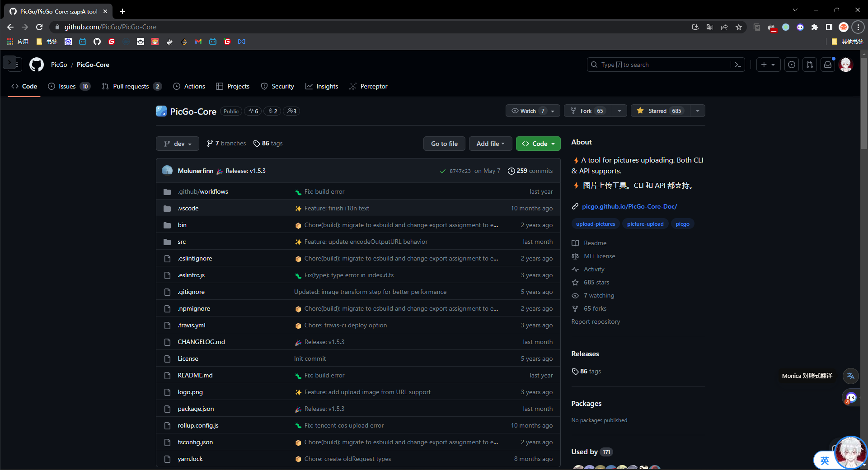Toggle the Watch button for PicGo-Core
Viewport: 868px width, 470px height.
tap(528, 111)
